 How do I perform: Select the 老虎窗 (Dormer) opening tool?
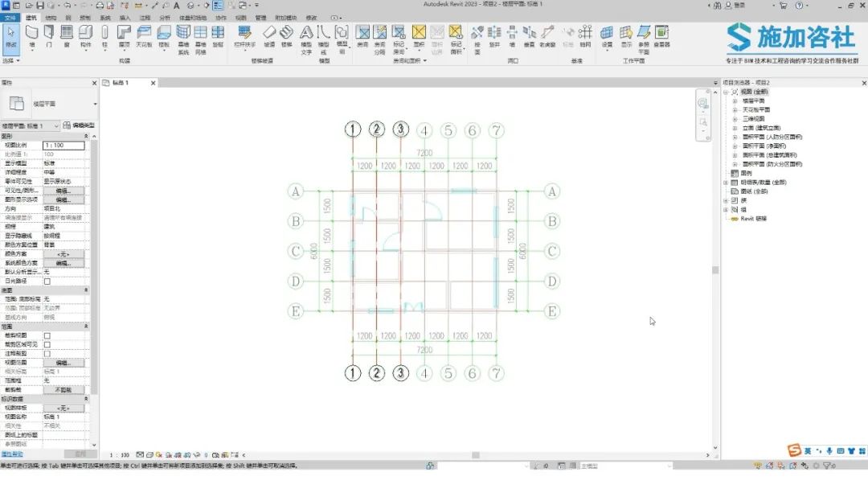coord(547,36)
